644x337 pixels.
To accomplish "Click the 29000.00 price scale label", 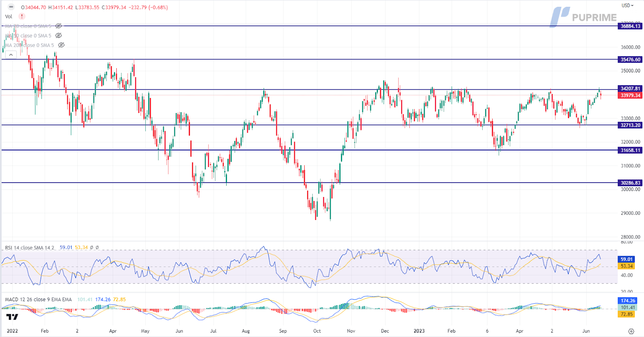I will click(630, 213).
